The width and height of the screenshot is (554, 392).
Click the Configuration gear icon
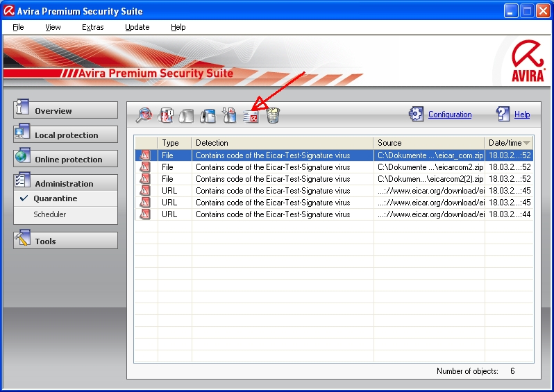417,114
